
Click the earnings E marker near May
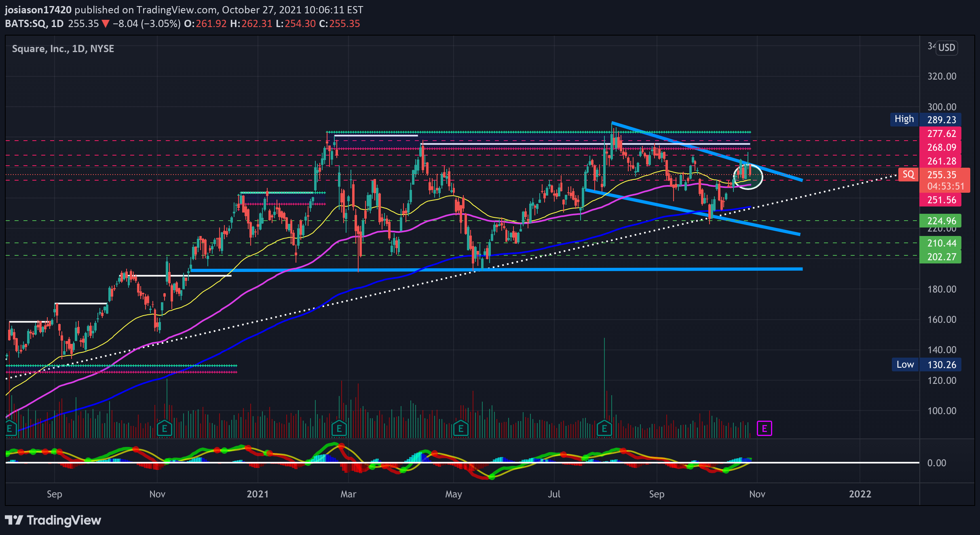tap(461, 429)
